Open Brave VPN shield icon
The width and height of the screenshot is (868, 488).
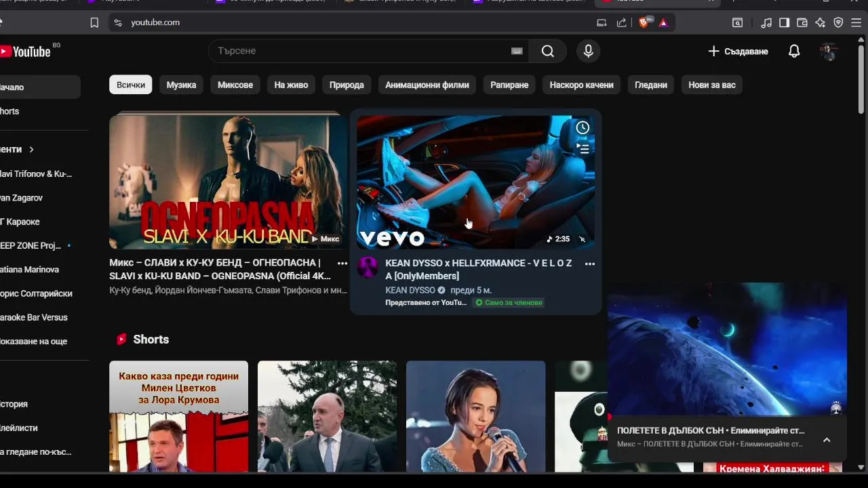[839, 22]
